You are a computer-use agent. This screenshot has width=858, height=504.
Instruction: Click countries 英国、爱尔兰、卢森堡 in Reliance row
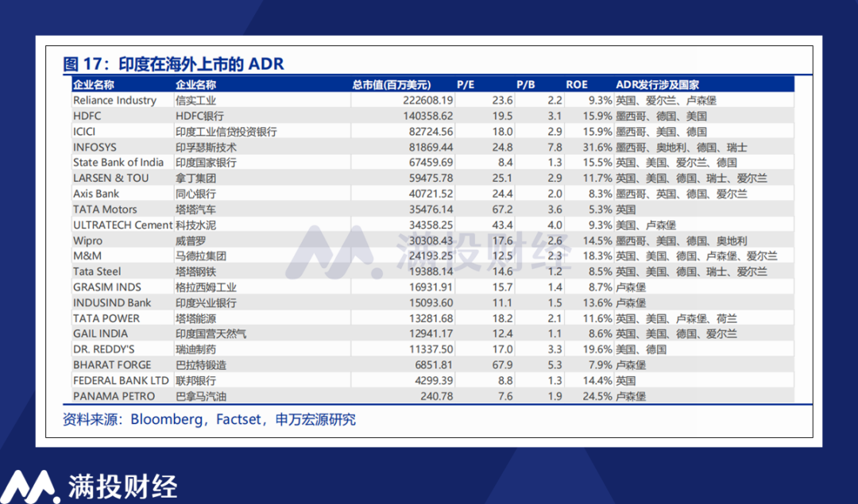pyautogui.click(x=666, y=101)
